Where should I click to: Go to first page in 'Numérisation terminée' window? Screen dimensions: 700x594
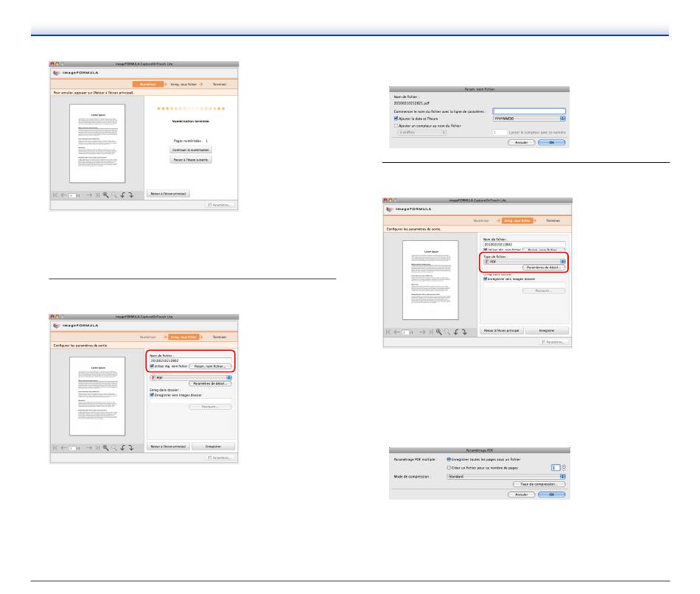click(x=55, y=196)
